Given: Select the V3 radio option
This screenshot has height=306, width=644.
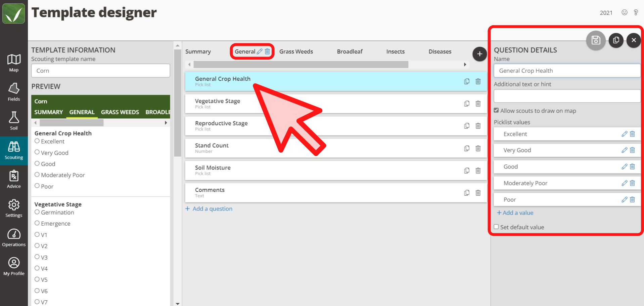Looking at the screenshot, I should tap(37, 257).
